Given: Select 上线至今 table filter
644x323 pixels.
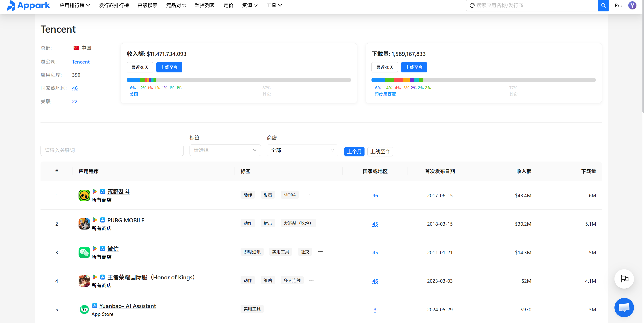Looking at the screenshot, I should [380, 151].
